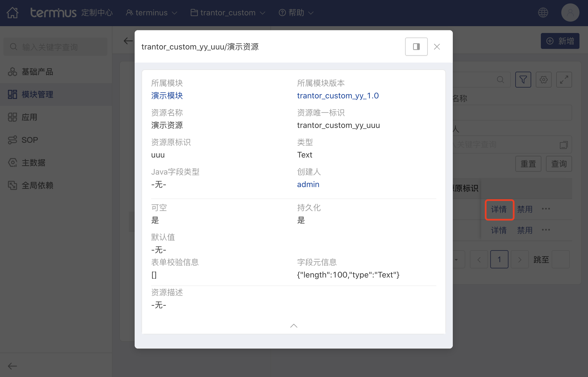Screen dimensions: 588x377
Task: Open more actions for the first row
Action: 546,209
